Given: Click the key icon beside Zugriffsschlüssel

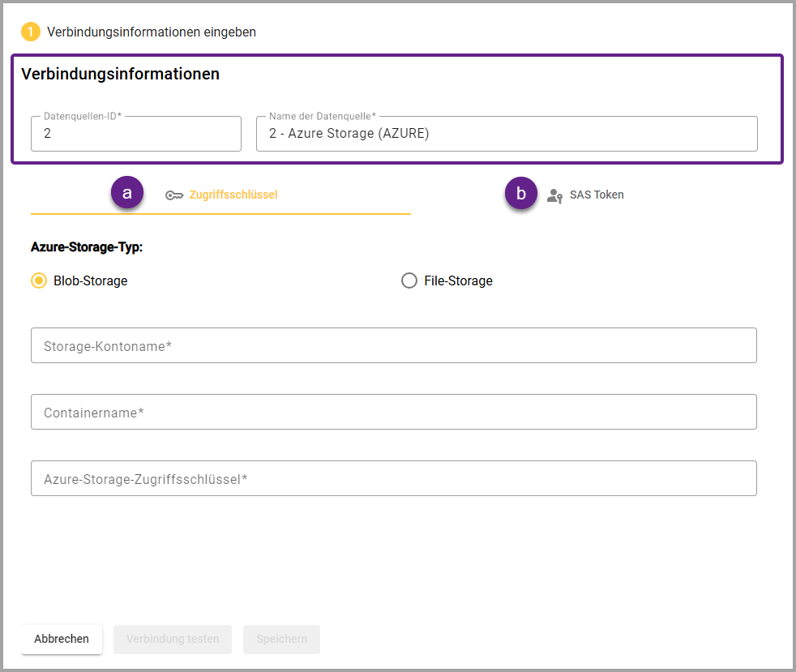Looking at the screenshot, I should pos(173,195).
